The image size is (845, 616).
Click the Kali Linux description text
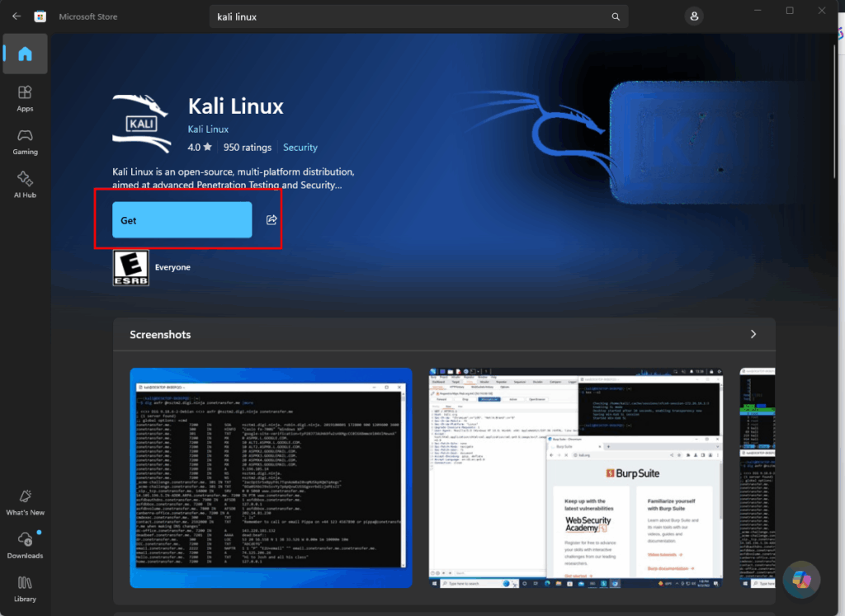[234, 178]
